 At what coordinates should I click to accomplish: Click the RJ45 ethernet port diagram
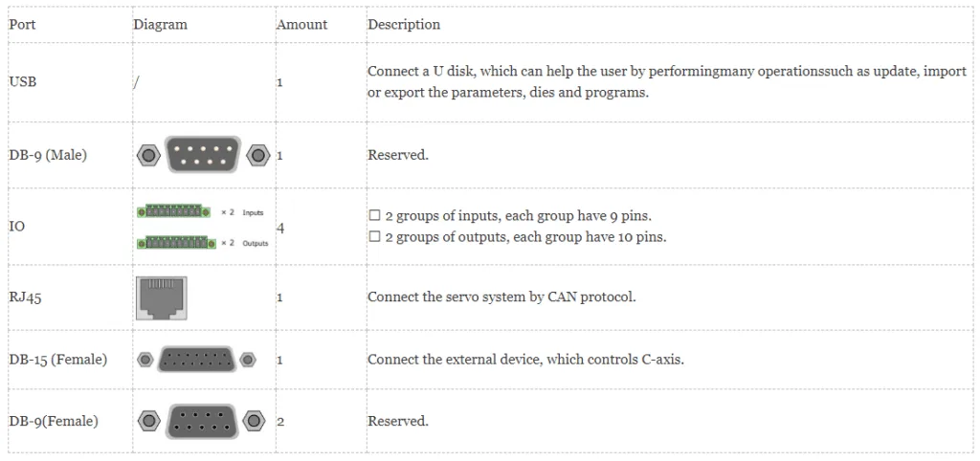click(162, 297)
